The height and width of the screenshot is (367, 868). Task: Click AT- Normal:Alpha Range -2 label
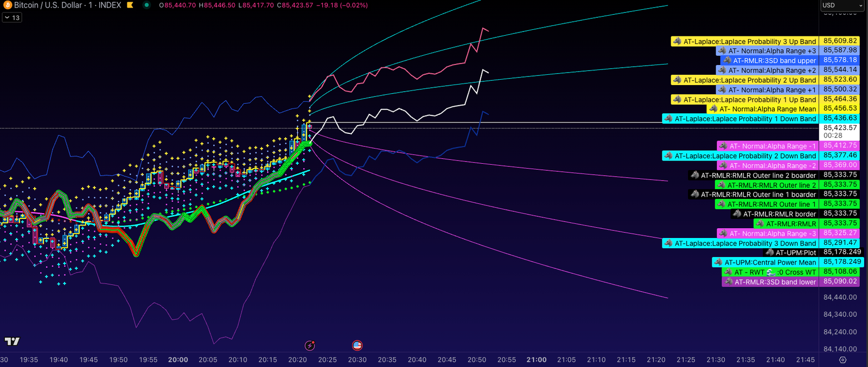click(768, 166)
